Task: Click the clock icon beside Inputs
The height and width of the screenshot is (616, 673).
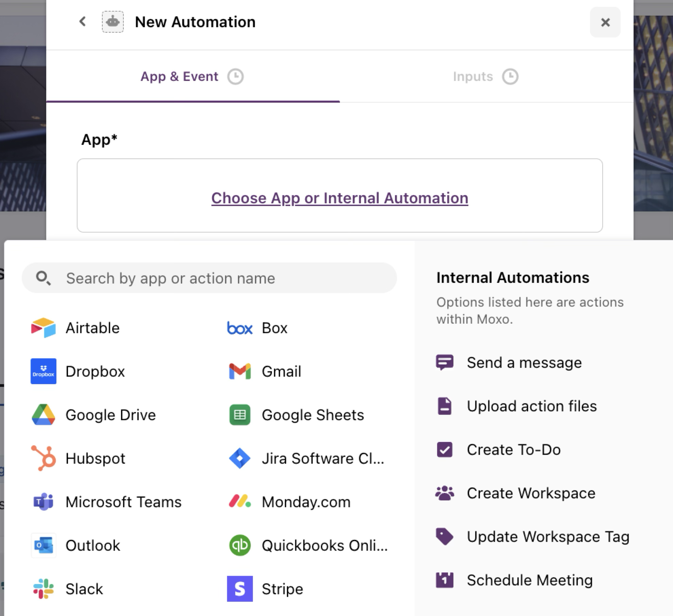Action: coord(510,76)
